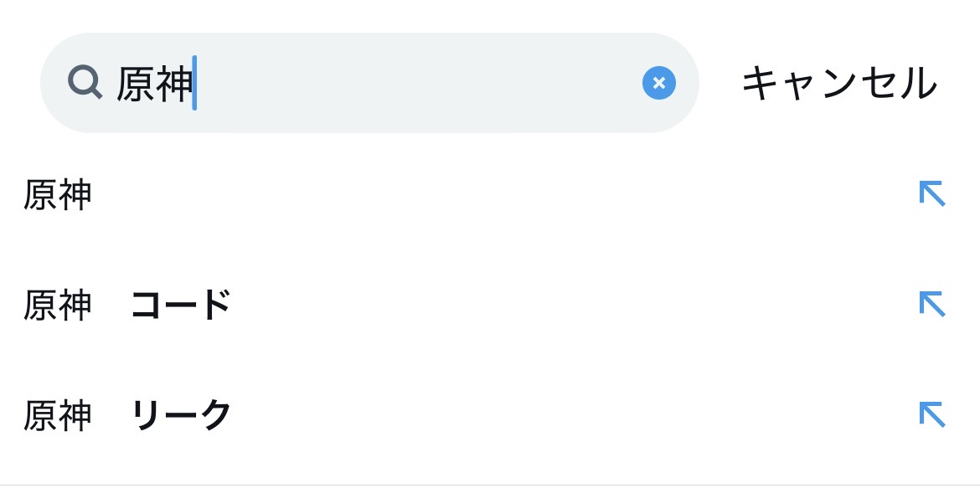Clear the search text with the x button
The image size is (980, 488).
pos(658,83)
